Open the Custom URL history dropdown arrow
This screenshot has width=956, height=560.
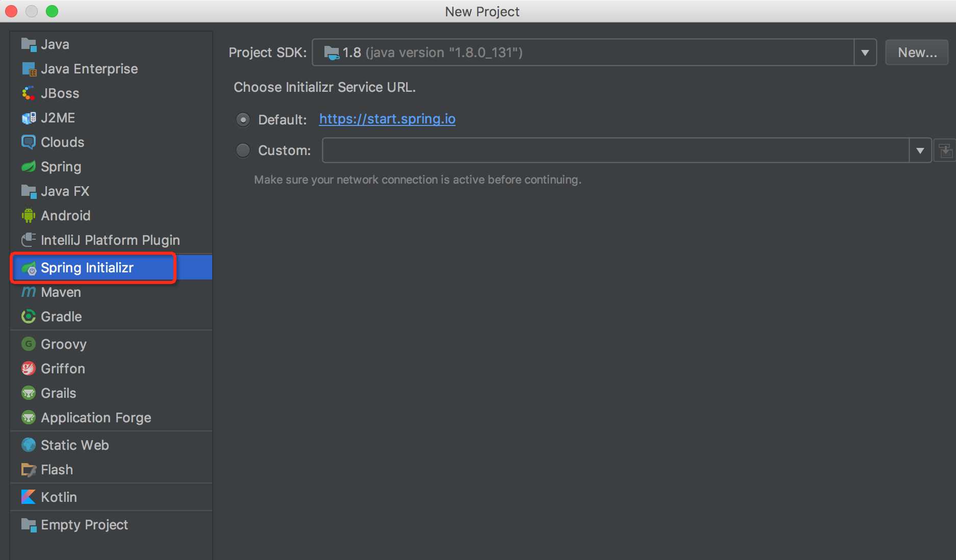pyautogui.click(x=920, y=150)
